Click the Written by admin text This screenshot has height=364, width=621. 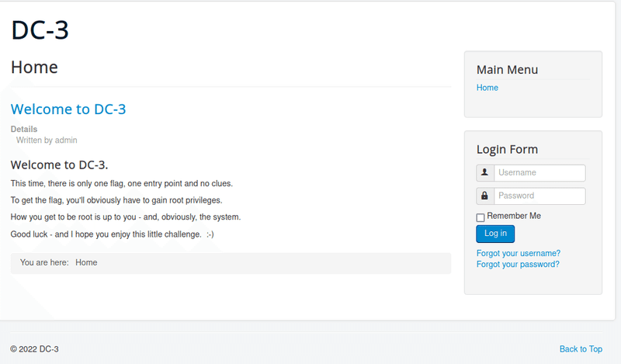pos(47,140)
